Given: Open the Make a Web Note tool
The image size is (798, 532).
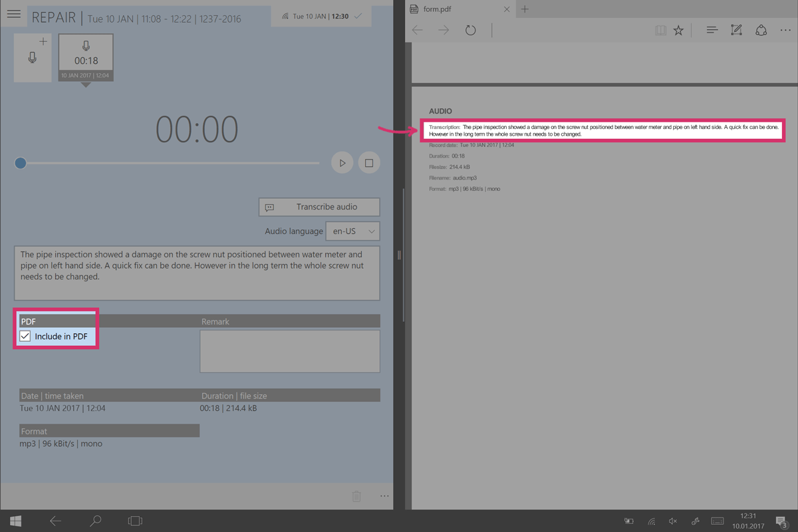Looking at the screenshot, I should pos(736,31).
